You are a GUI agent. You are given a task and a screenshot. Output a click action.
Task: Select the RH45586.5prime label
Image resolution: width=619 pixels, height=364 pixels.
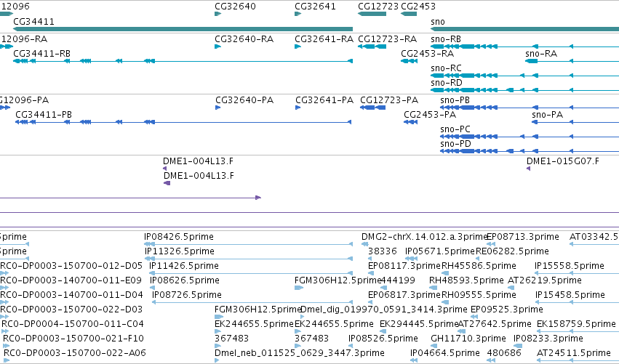(479, 266)
